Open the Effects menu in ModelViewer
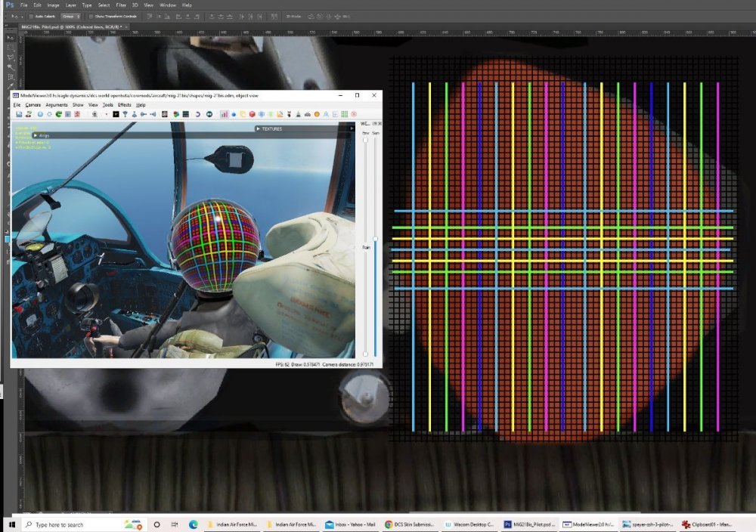Screen dimensions: 756x532 click(x=124, y=104)
